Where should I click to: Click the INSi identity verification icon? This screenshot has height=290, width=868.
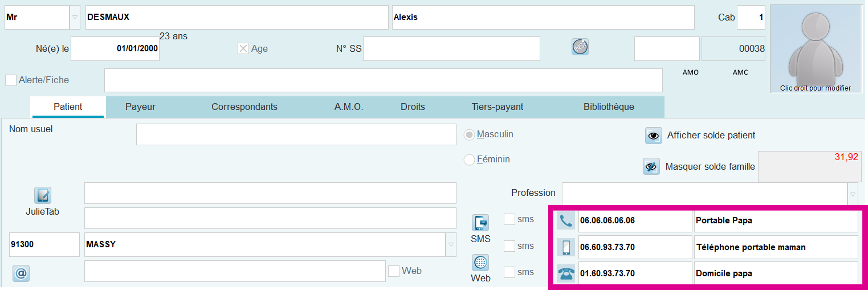point(579,47)
